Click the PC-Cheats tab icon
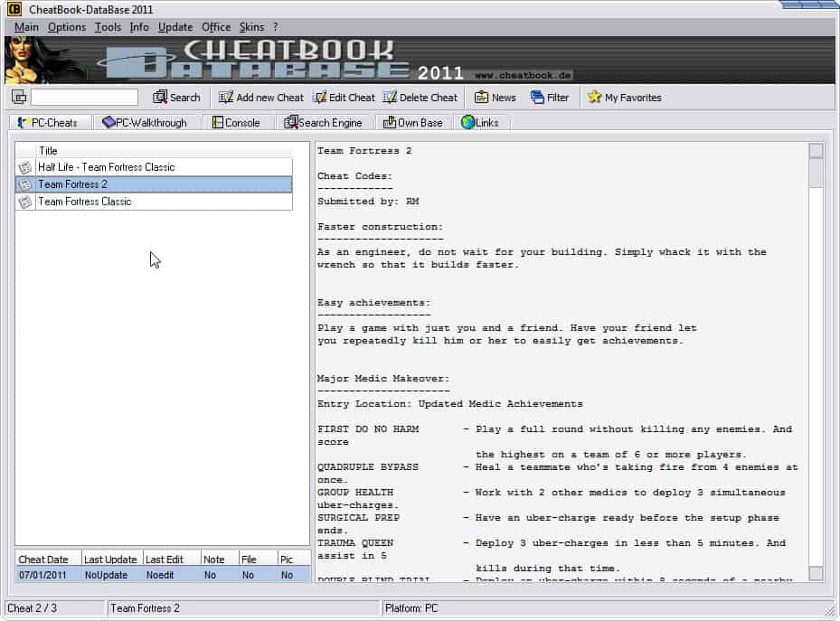 coord(23,123)
